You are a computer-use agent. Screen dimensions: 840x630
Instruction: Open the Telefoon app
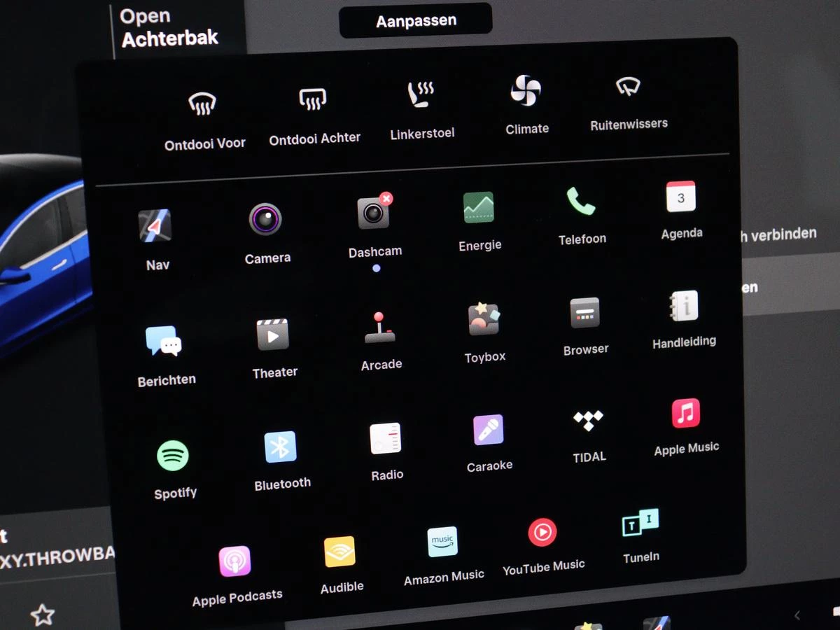tap(581, 202)
